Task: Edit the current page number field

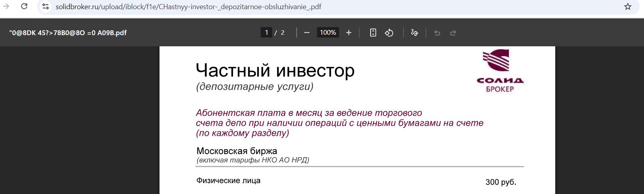Action: [266, 32]
